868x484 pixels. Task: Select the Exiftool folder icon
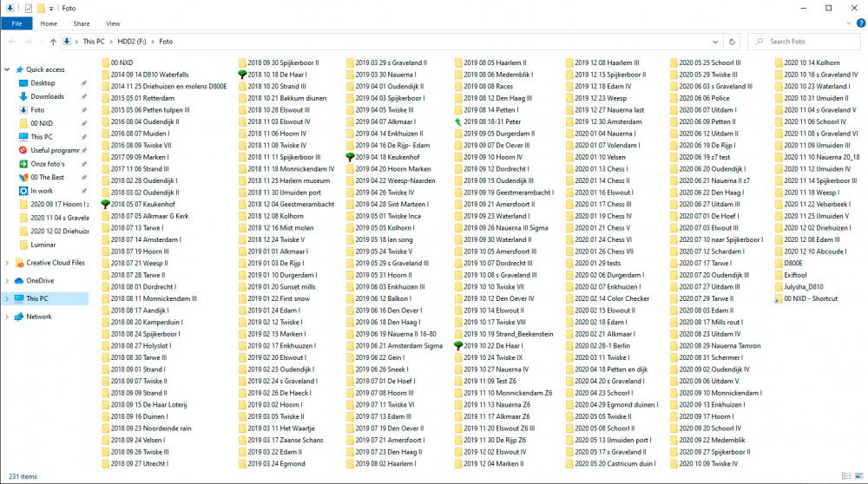pyautogui.click(x=779, y=275)
